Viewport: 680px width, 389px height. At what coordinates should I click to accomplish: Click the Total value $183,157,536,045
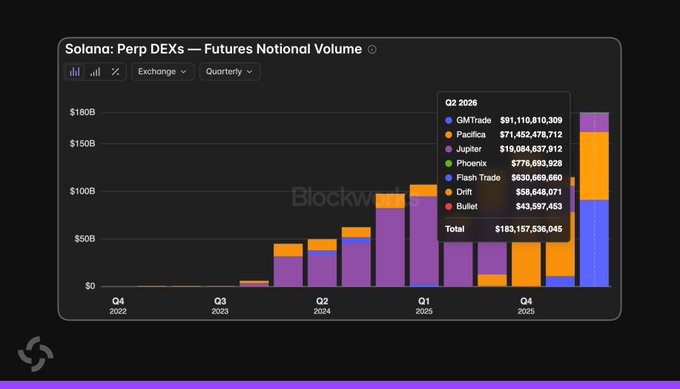point(529,229)
